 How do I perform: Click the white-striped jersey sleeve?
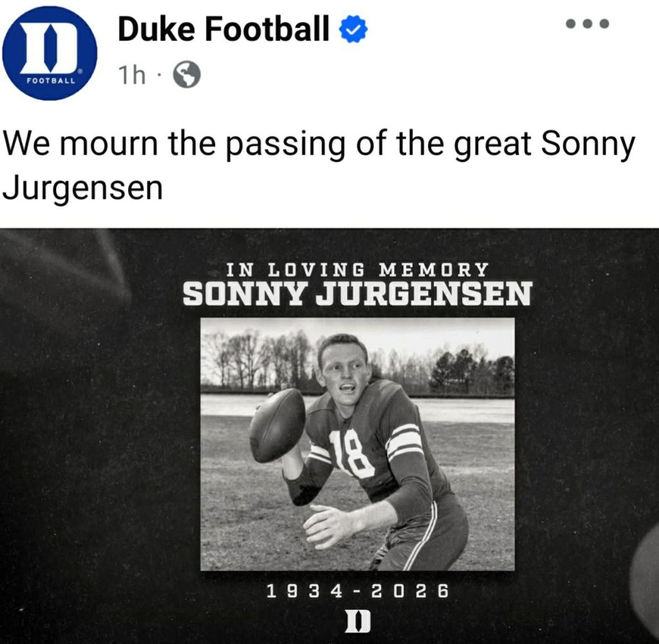click(405, 441)
